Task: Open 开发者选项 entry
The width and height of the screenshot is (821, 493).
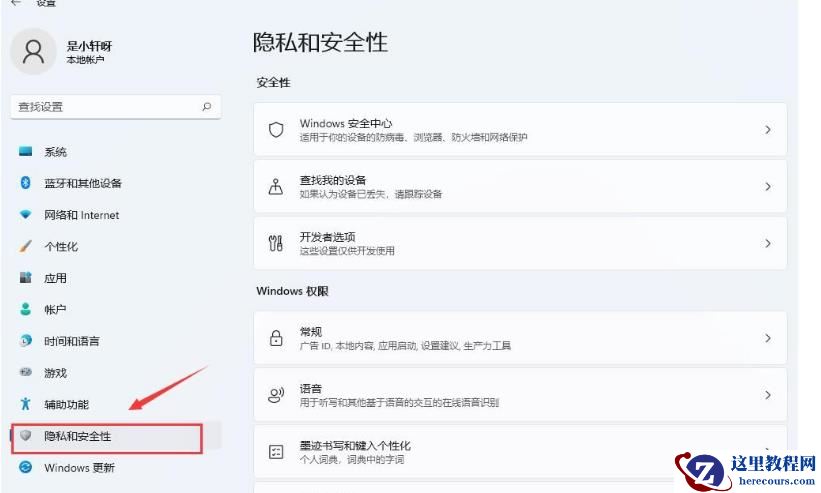Action: (x=520, y=243)
